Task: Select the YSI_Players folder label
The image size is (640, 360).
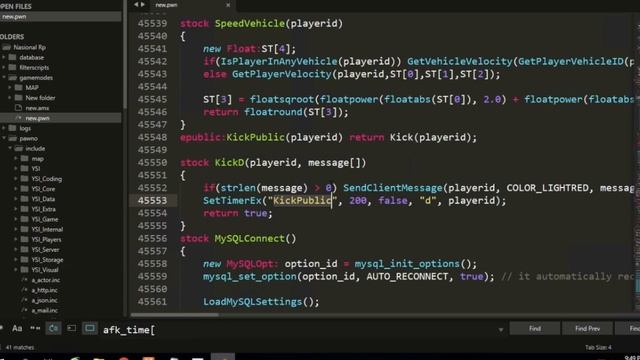Action: [46, 240]
